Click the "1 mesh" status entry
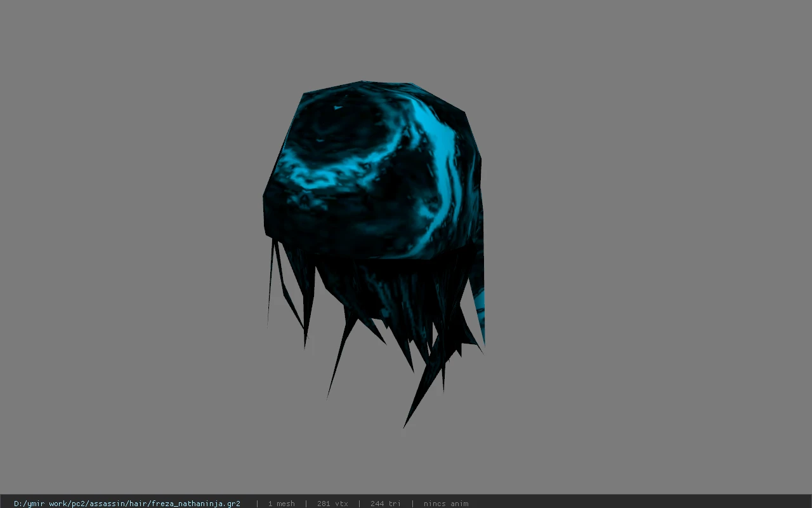 pos(281,504)
